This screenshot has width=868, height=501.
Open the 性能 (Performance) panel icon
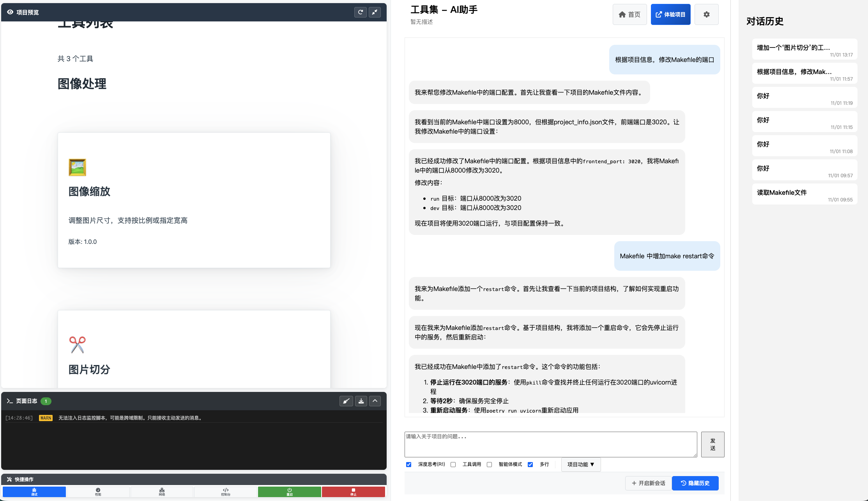coord(98,492)
